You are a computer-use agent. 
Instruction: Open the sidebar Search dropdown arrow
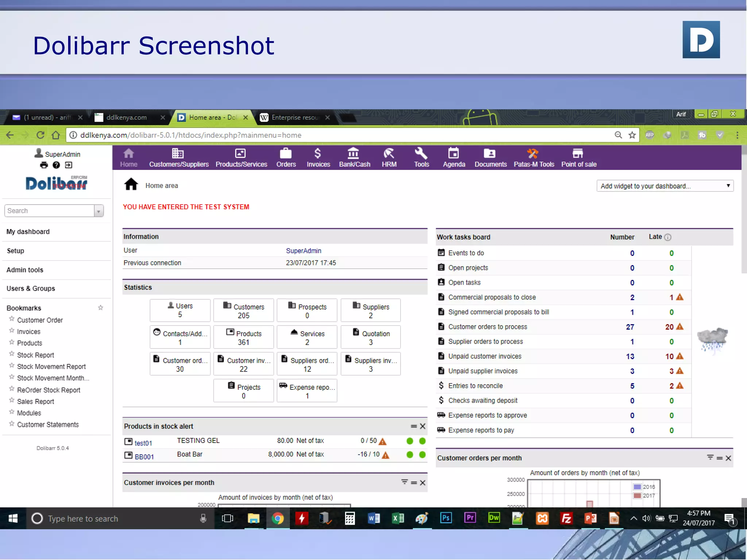click(x=98, y=211)
